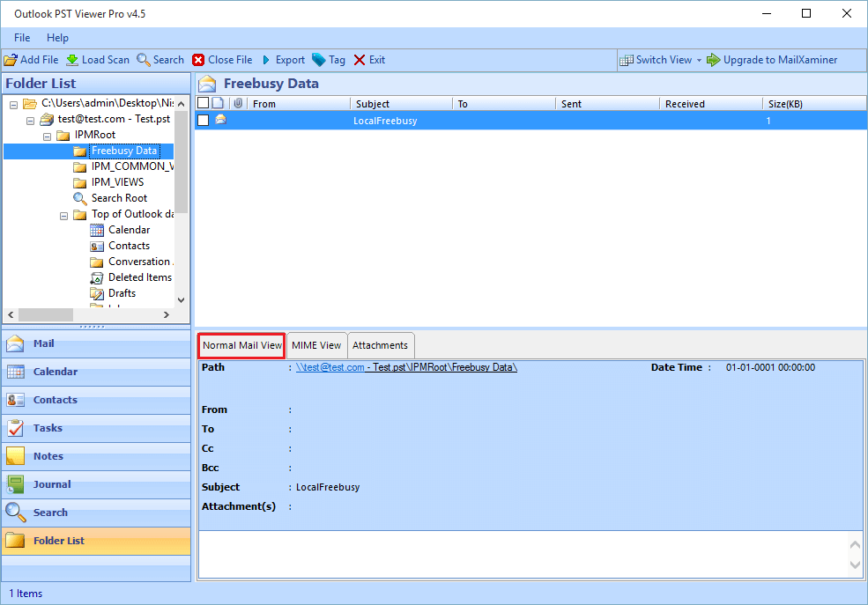Select the IPM_VIEWS folder
Image resolution: width=868 pixels, height=605 pixels.
117,182
